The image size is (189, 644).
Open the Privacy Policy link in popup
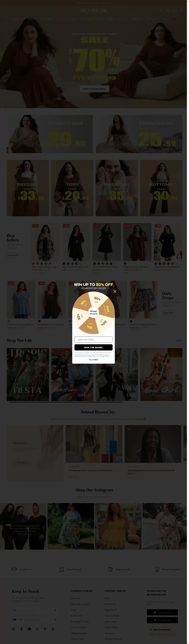tap(91, 356)
